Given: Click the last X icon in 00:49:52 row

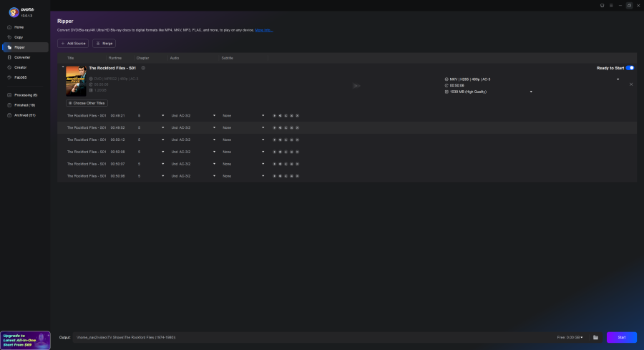Looking at the screenshot, I should click(298, 127).
